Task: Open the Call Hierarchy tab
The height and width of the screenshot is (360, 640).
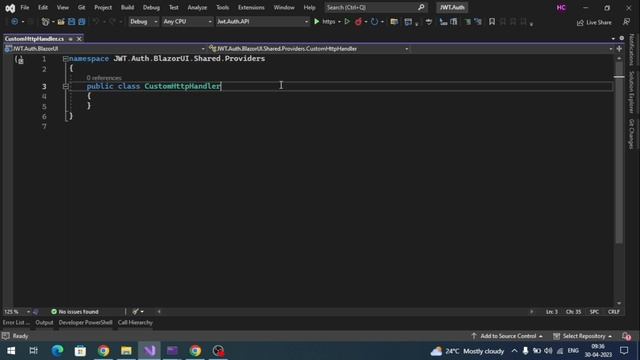Action: [135, 322]
